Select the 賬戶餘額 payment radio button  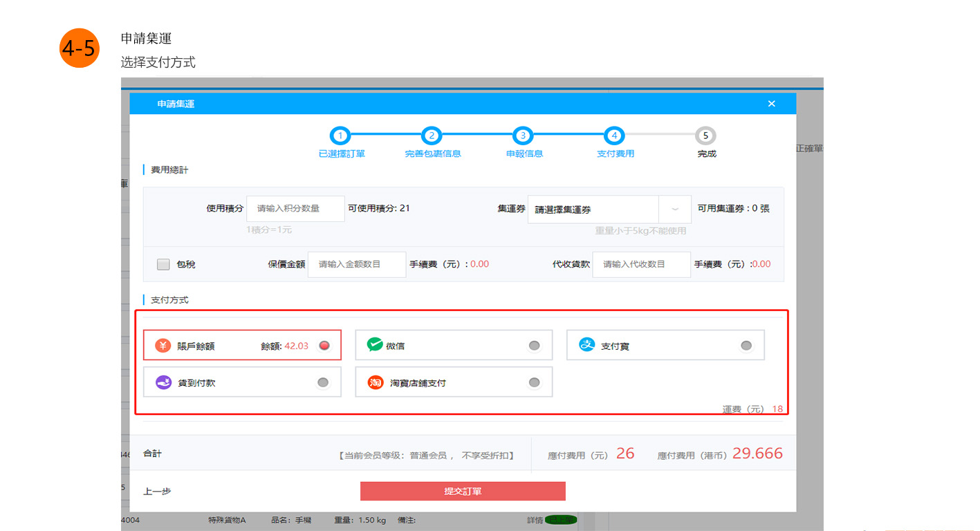coord(323,346)
